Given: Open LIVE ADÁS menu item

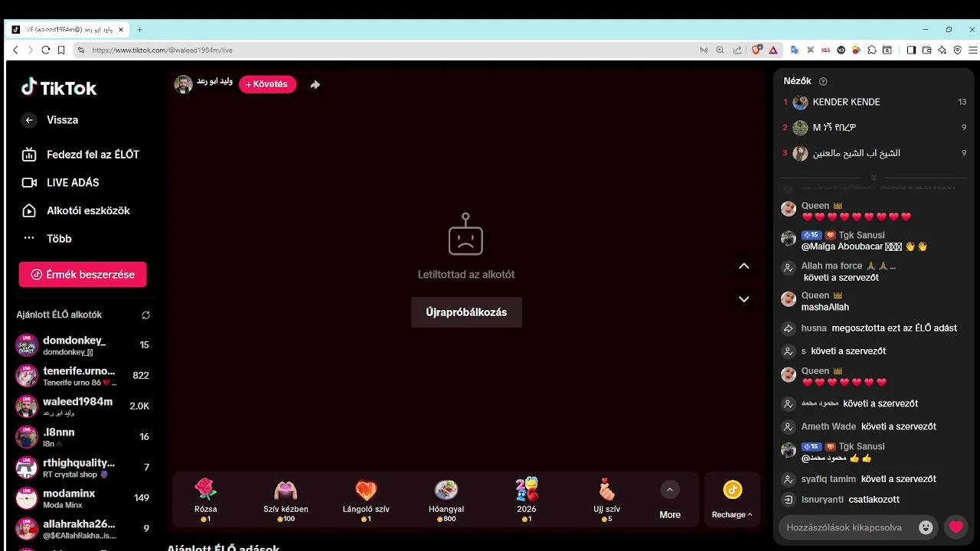Looking at the screenshot, I should click(61, 183).
